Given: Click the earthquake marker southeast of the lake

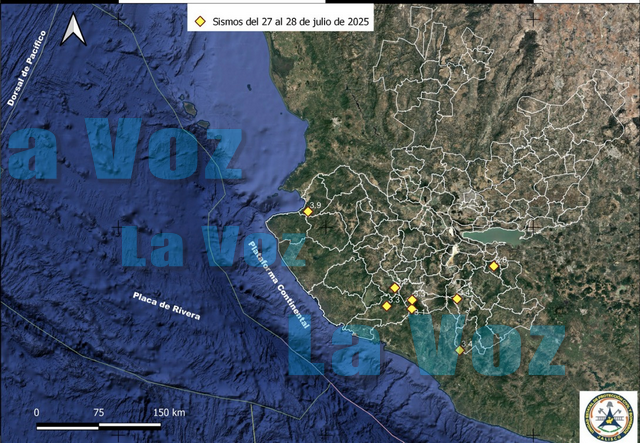Looking at the screenshot, I should point(494,266).
